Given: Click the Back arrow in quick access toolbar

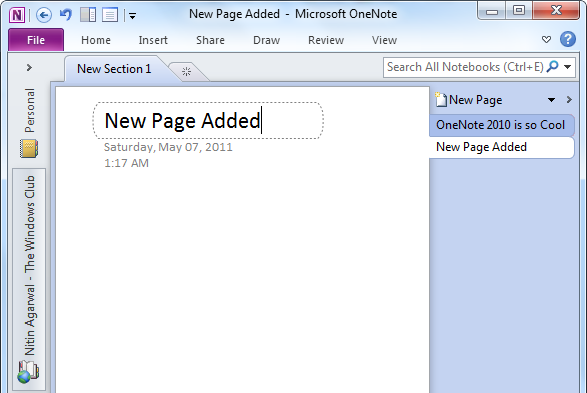Looking at the screenshot, I should coord(44,15).
